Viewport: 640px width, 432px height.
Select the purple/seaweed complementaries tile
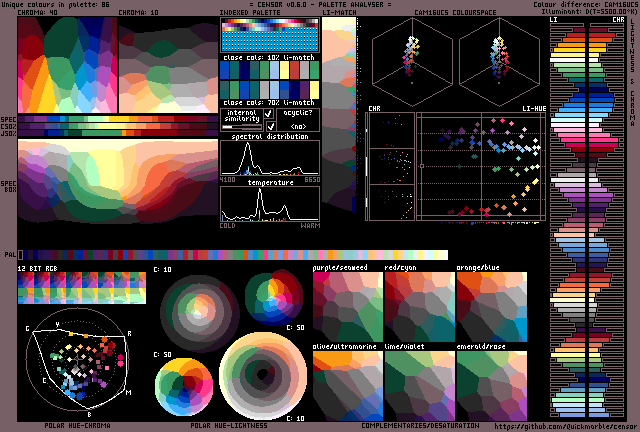(348, 307)
